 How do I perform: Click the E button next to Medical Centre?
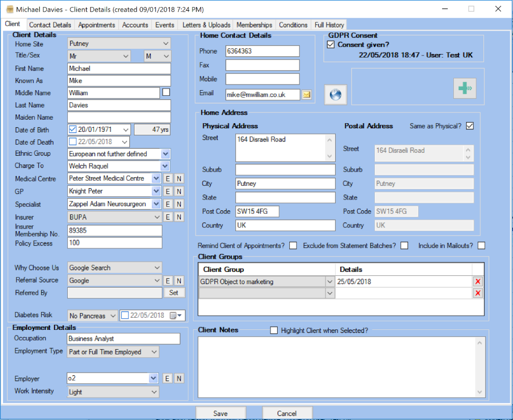click(167, 178)
